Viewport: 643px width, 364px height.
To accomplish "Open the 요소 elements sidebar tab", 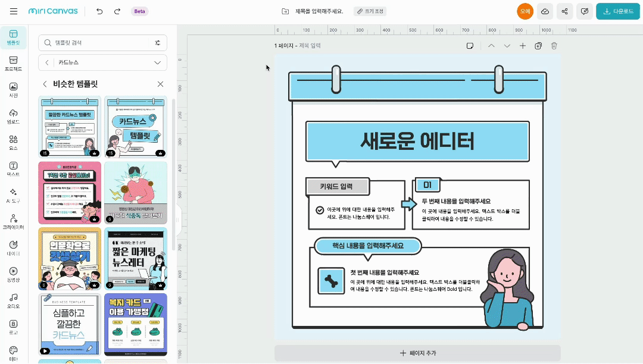I will 14,143.
